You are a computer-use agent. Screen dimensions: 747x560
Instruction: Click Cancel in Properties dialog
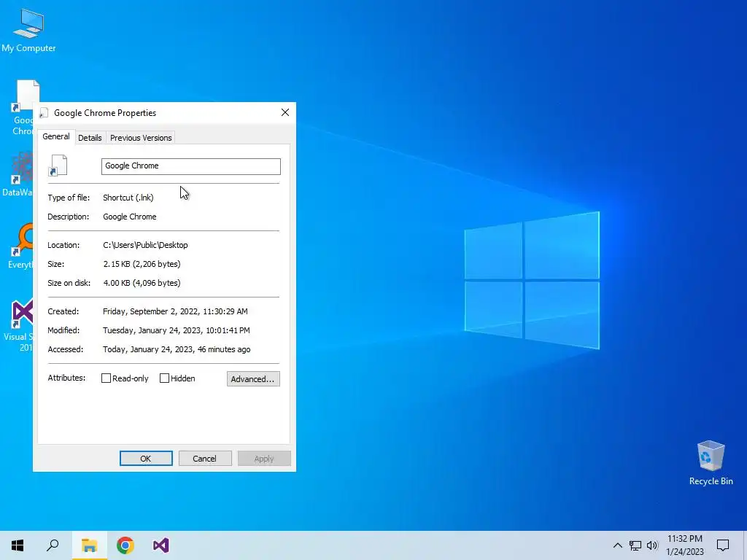point(205,459)
